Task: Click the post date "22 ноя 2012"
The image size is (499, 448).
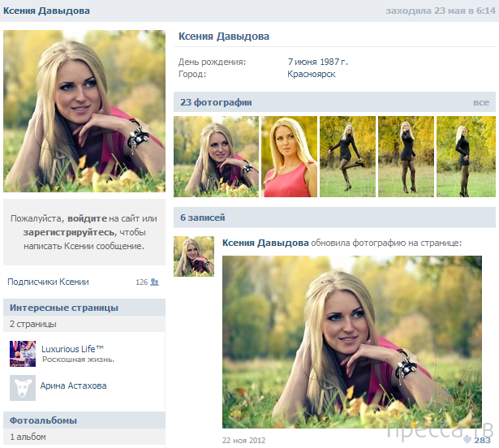Action: click(244, 440)
